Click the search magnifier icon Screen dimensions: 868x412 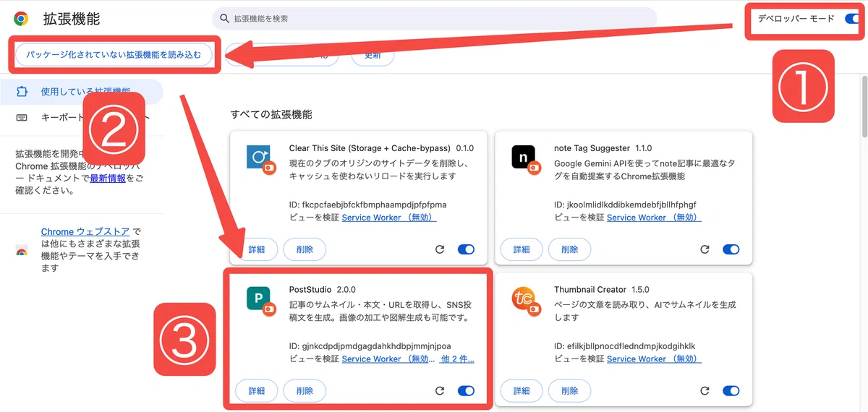pos(225,19)
